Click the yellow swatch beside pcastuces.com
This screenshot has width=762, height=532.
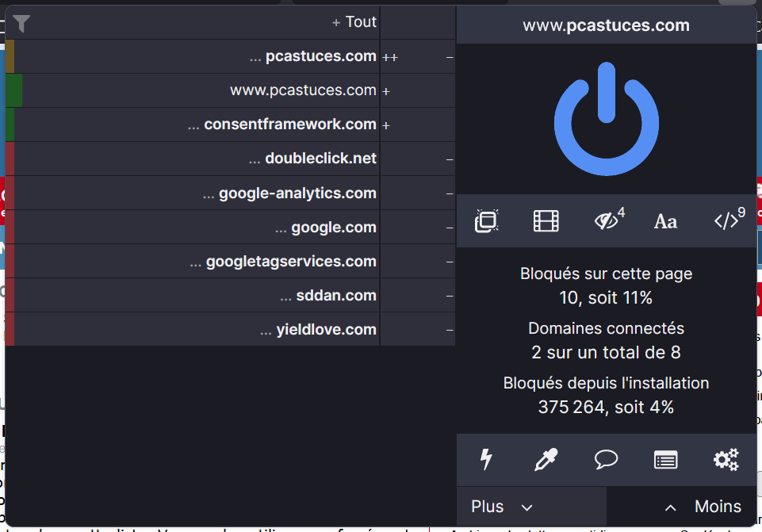(x=10, y=56)
